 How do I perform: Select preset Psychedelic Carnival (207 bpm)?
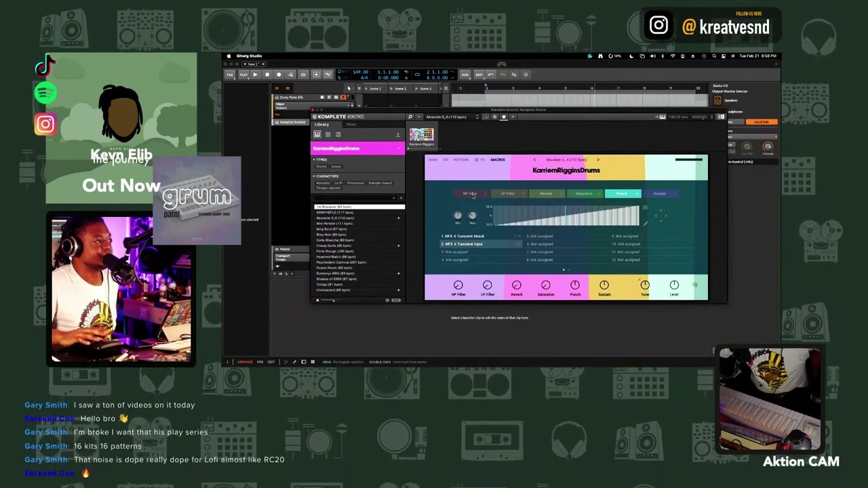tap(359, 262)
